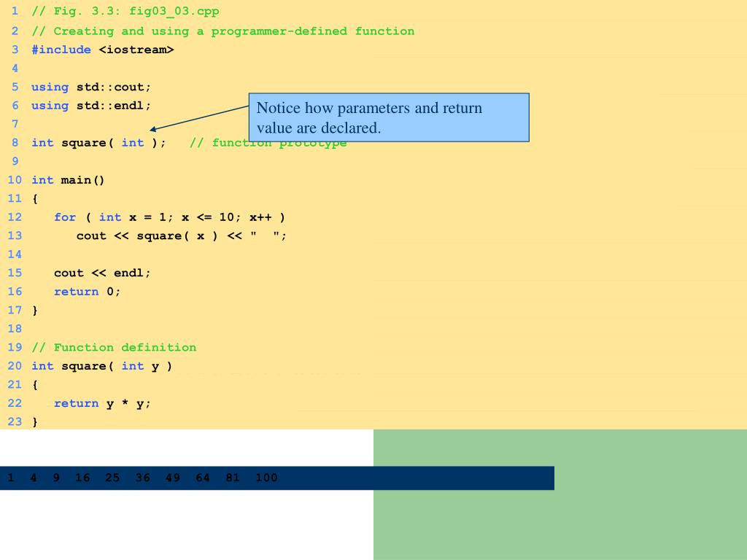Click the output value '16'
Viewport: 747px width, 560px height.
click(x=82, y=478)
